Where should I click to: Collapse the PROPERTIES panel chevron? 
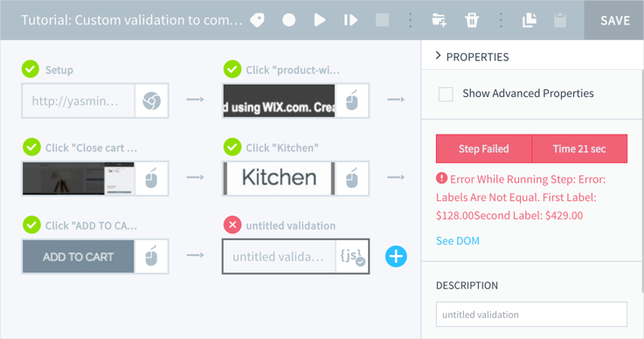[439, 55]
